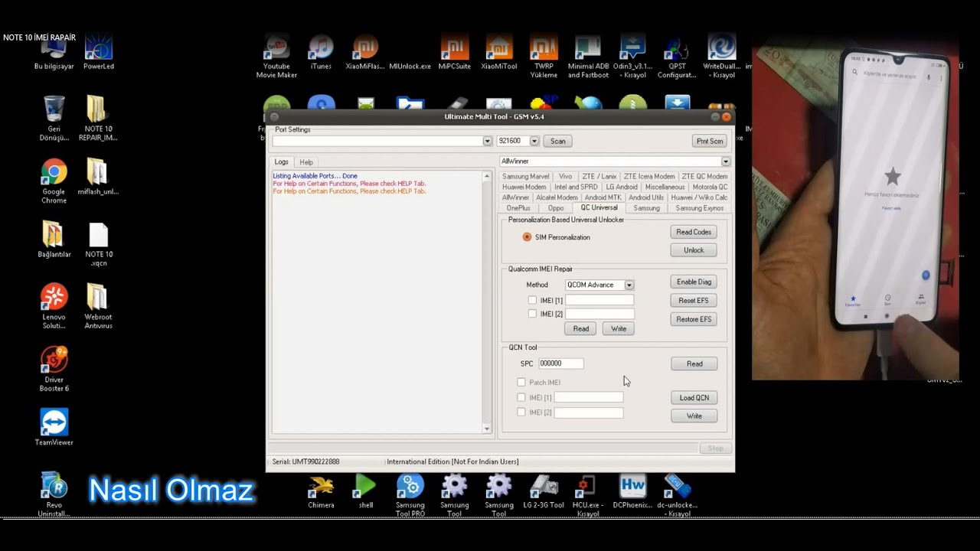
Task: Switch to the Logs tab
Action: pyautogui.click(x=282, y=162)
